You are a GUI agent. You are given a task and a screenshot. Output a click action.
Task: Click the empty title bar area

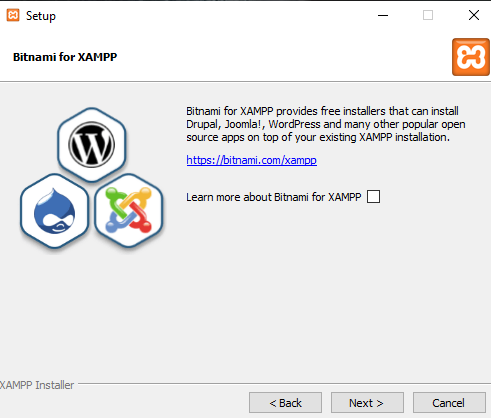213,15
